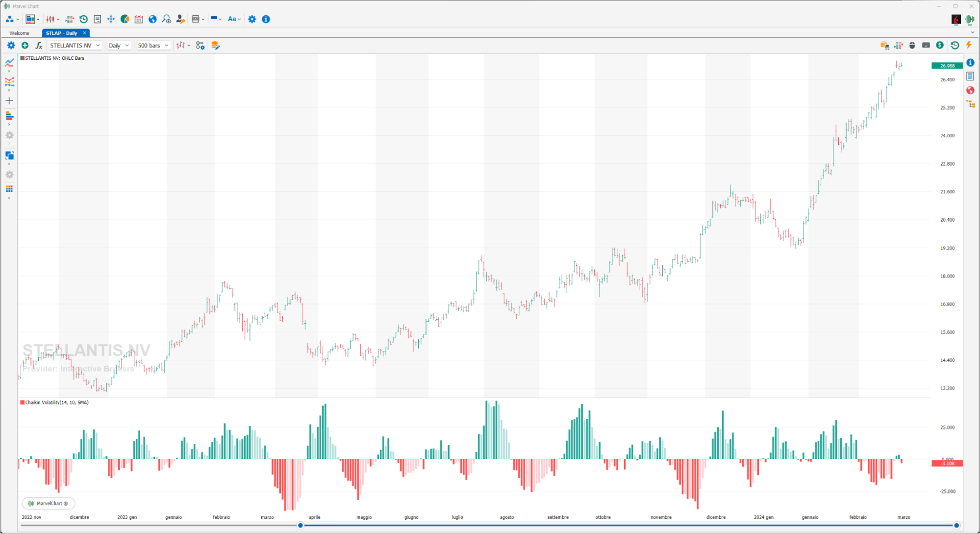
Task: Click the history clock icon in main toolbar
Action: [84, 19]
